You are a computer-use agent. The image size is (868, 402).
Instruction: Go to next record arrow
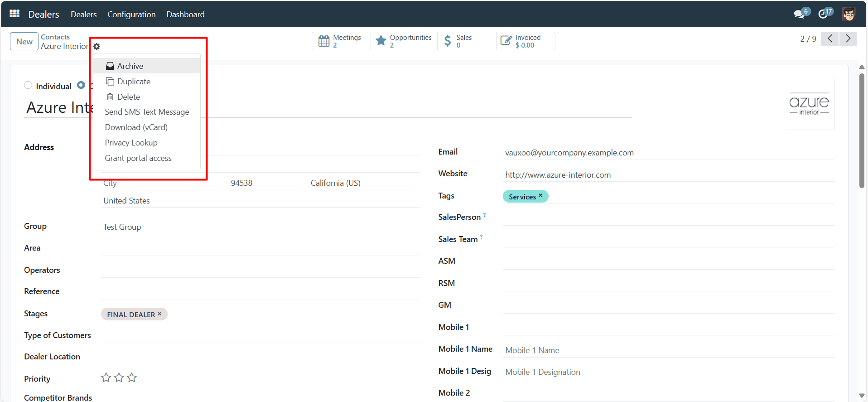pyautogui.click(x=848, y=39)
